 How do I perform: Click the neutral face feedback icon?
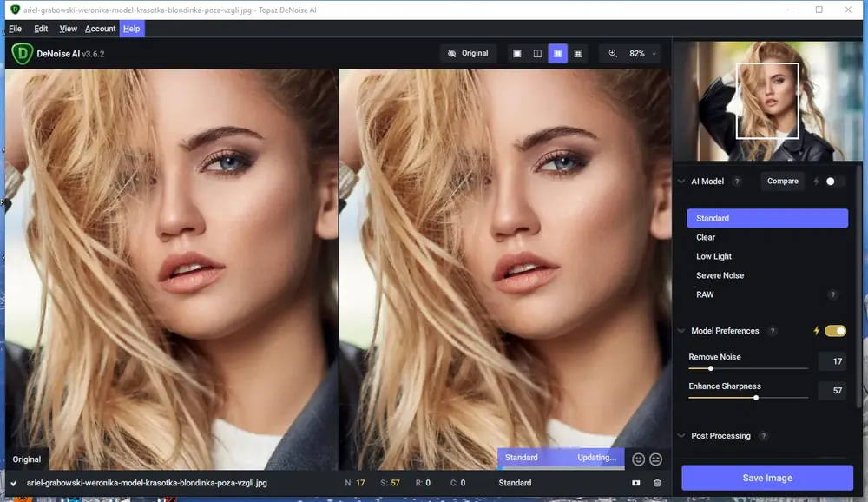656,459
